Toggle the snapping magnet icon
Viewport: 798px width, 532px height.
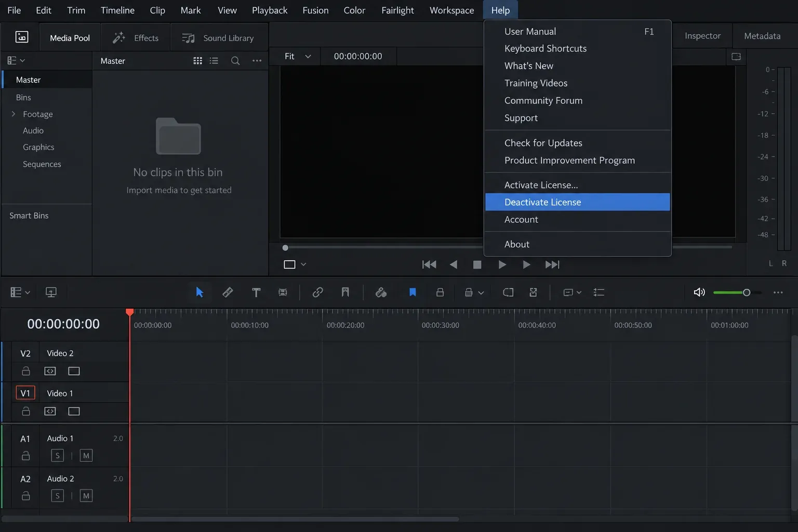[x=345, y=292]
